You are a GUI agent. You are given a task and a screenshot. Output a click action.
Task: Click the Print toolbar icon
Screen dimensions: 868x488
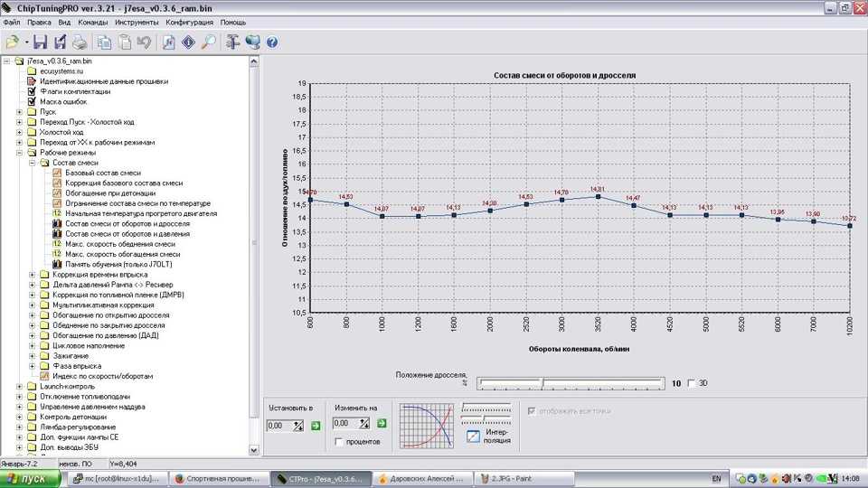[80, 42]
